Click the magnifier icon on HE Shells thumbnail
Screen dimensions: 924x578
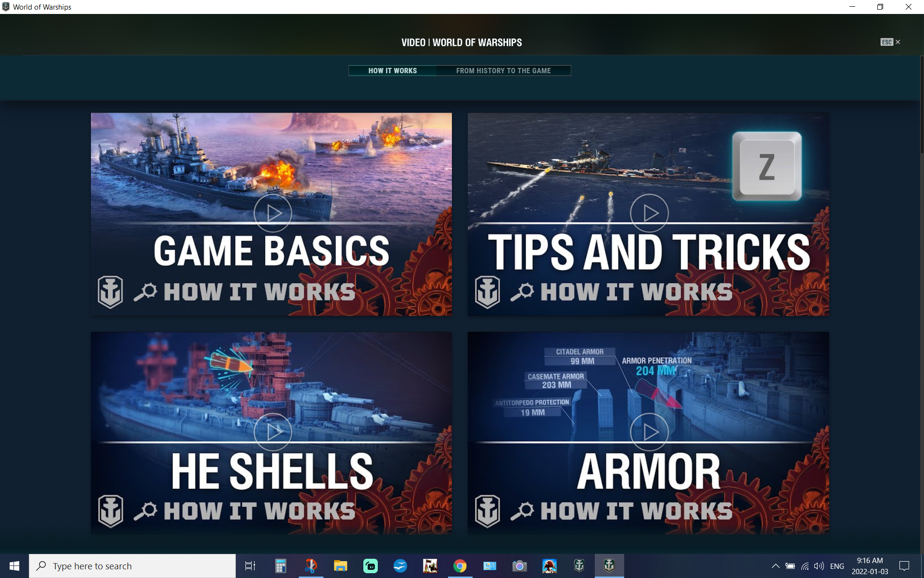pos(145,511)
